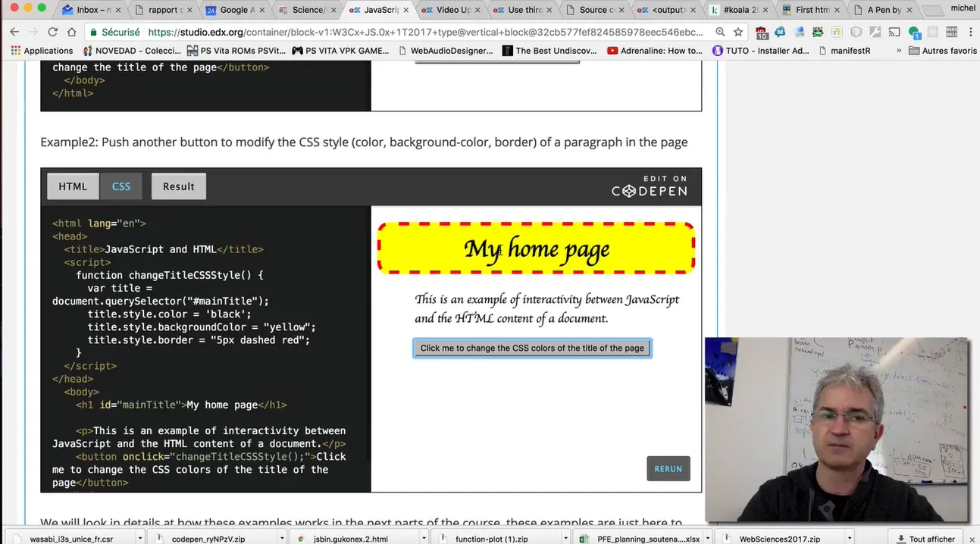The width and height of the screenshot is (980, 544).
Task: Click Tout afficher in the downloads bar
Action: pyautogui.click(x=925, y=539)
